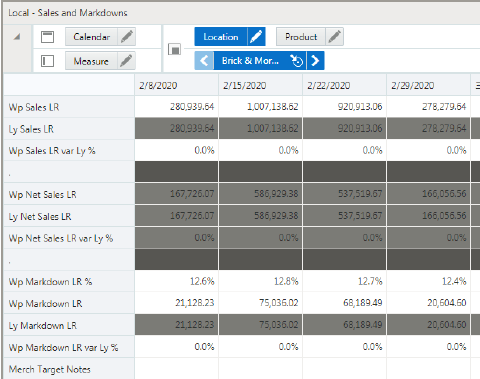Open the Measure dimension button
This screenshot has width=480, height=379.
click(91, 61)
